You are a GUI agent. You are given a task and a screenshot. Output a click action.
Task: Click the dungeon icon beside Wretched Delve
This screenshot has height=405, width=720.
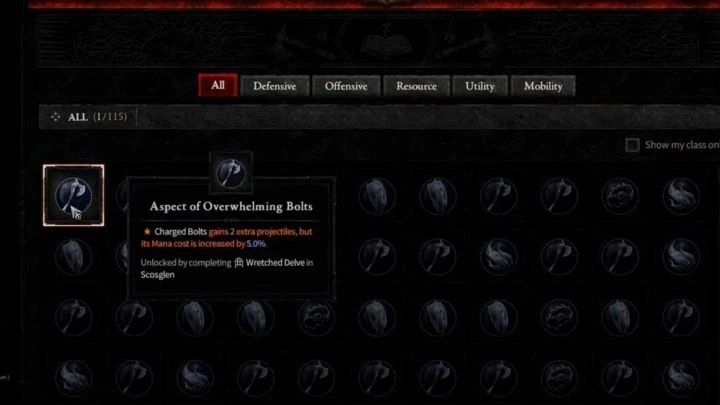click(239, 263)
